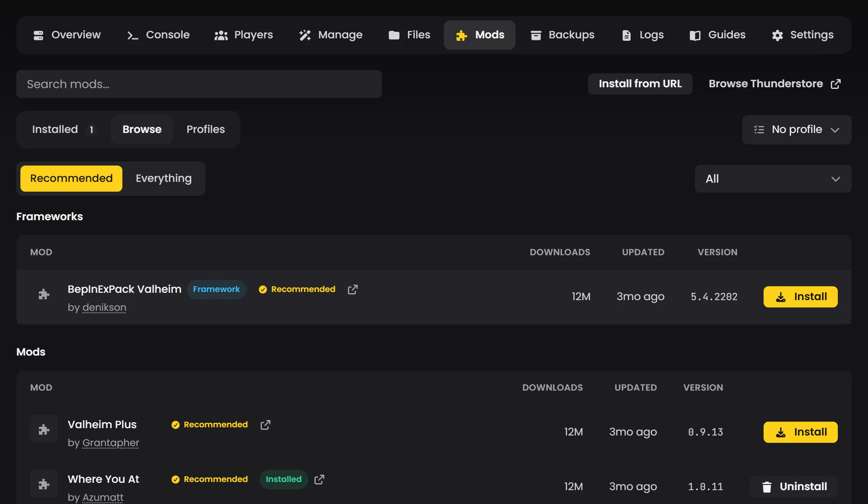Click version 0.9.13 value
Viewport: 868px width, 504px height.
[705, 432]
